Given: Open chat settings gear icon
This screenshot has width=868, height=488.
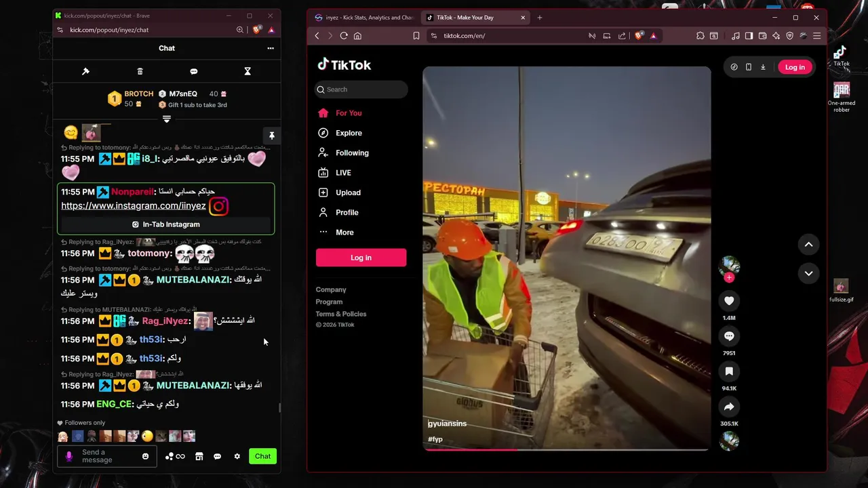Looking at the screenshot, I should 237,456.
